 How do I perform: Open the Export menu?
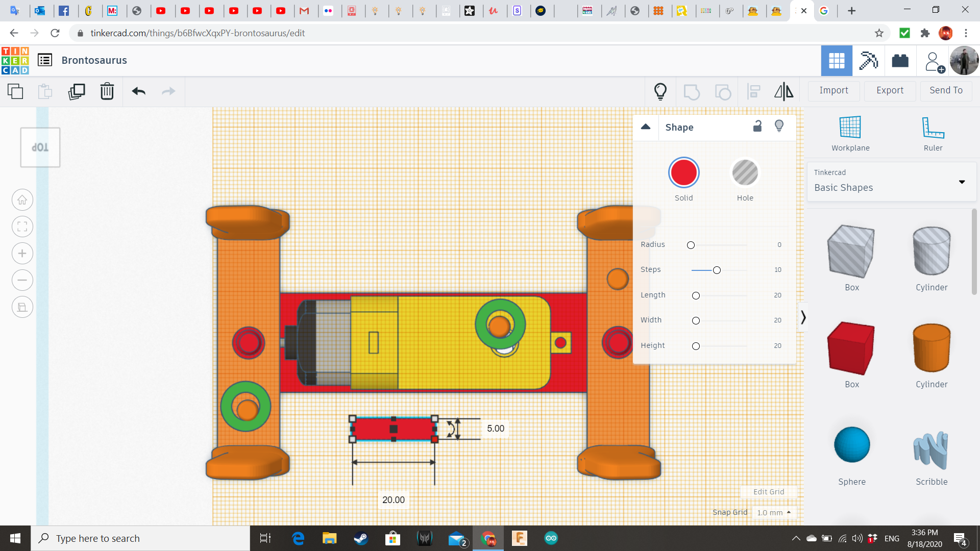[890, 90]
